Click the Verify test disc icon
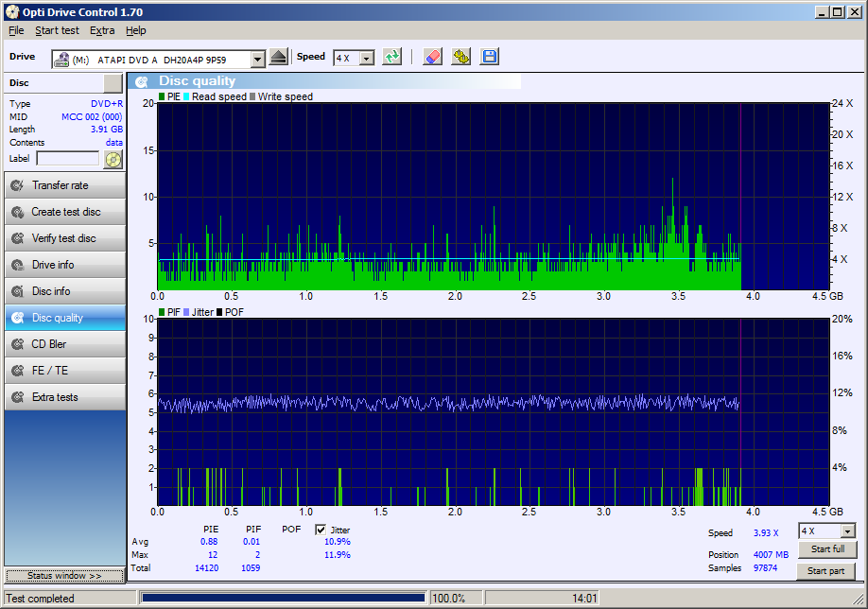The height and width of the screenshot is (609, 868). pyautogui.click(x=18, y=238)
